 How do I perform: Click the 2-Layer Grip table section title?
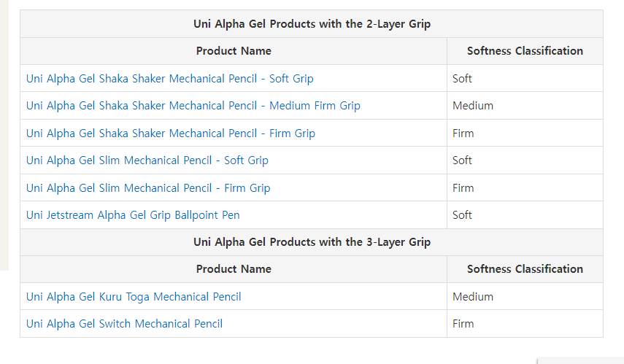click(x=312, y=24)
